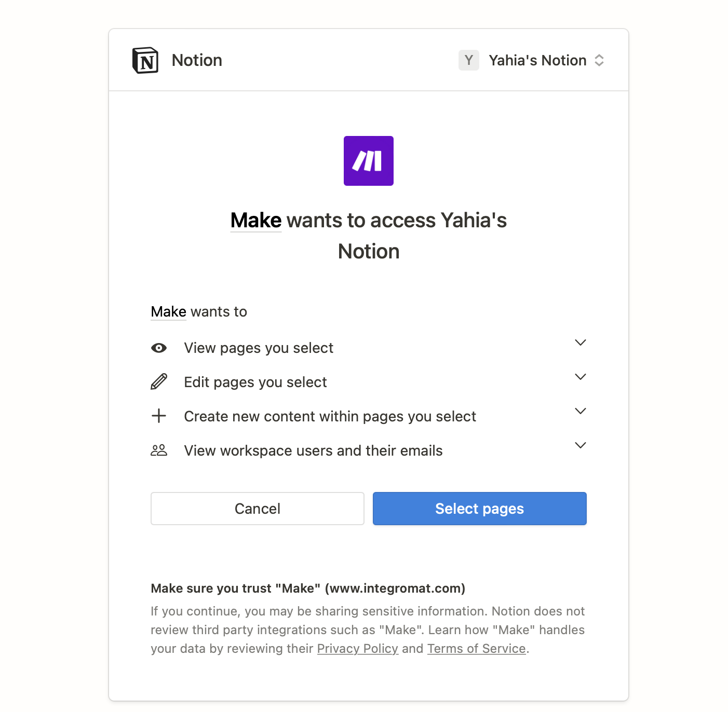This screenshot has height=712, width=728.
Task: Click the plus icon beside Create new content
Action: pos(159,416)
